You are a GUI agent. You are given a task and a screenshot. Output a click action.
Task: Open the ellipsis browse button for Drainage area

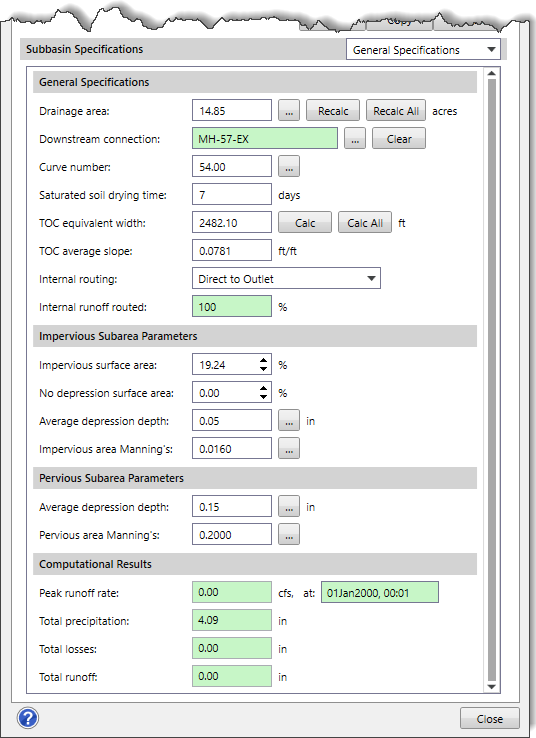[x=289, y=111]
